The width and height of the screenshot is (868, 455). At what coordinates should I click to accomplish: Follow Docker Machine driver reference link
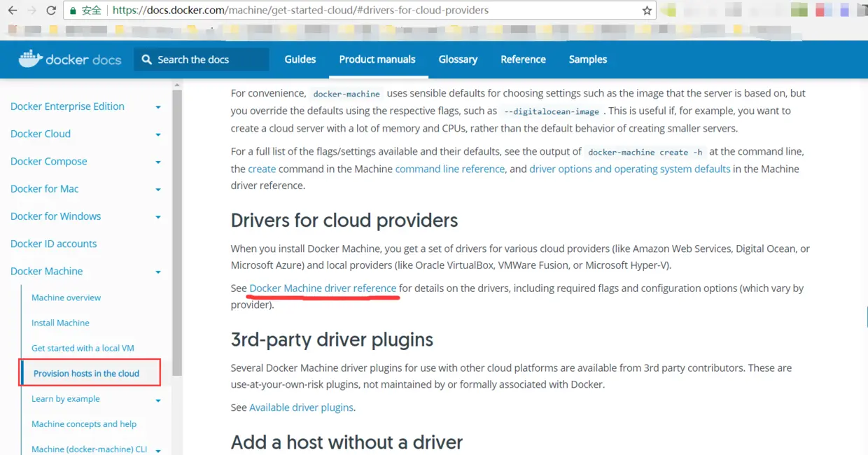pos(323,288)
